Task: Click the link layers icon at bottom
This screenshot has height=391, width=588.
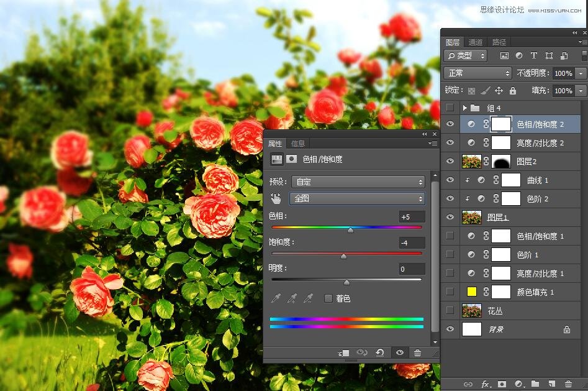Action: pos(468,384)
